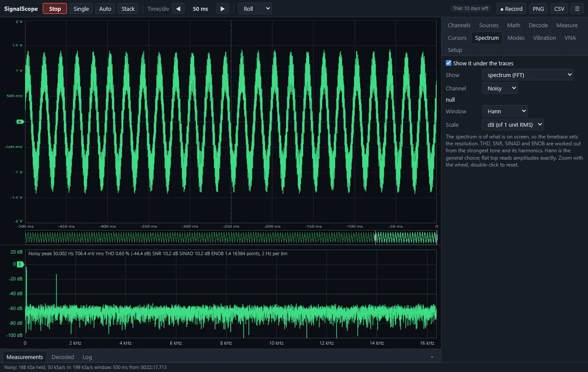Click the spectrum reference level marker
588x372 pixels.
coord(20,264)
